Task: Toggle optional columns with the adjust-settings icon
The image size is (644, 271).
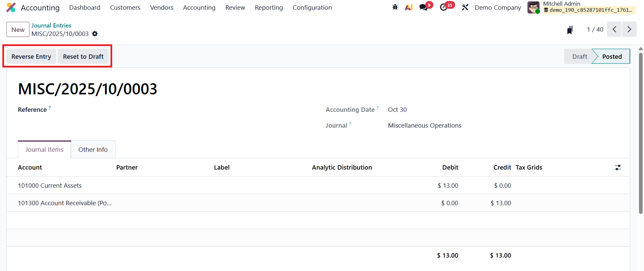Action: tap(618, 168)
